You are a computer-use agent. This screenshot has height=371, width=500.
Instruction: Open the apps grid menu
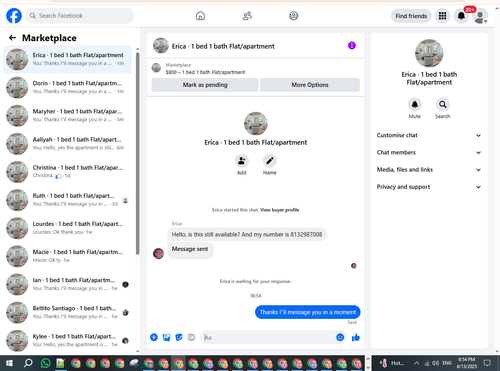pos(442,16)
